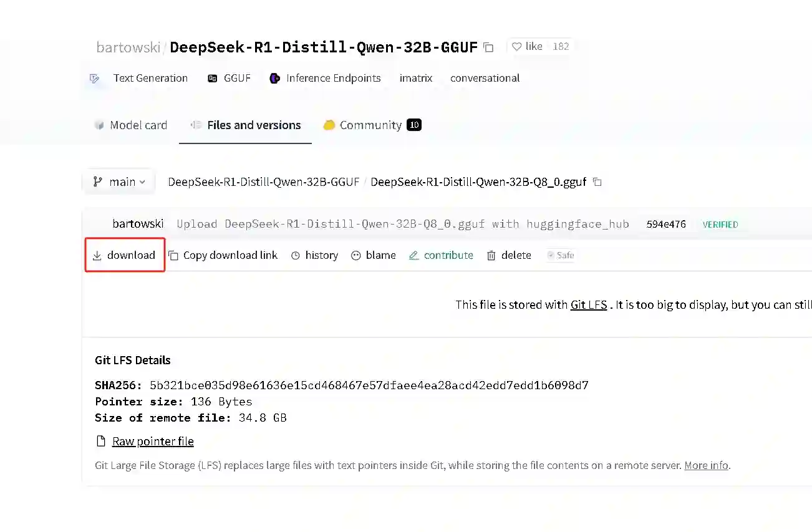Image resolution: width=812 pixels, height=532 pixels.
Task: Open the More info link
Action: click(706, 465)
